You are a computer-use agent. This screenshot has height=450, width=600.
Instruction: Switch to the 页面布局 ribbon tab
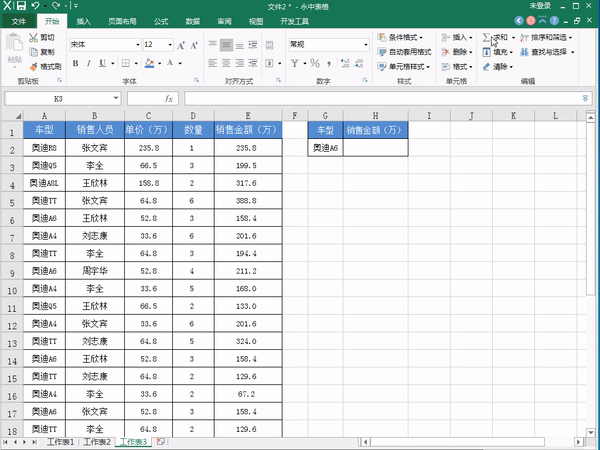122,21
